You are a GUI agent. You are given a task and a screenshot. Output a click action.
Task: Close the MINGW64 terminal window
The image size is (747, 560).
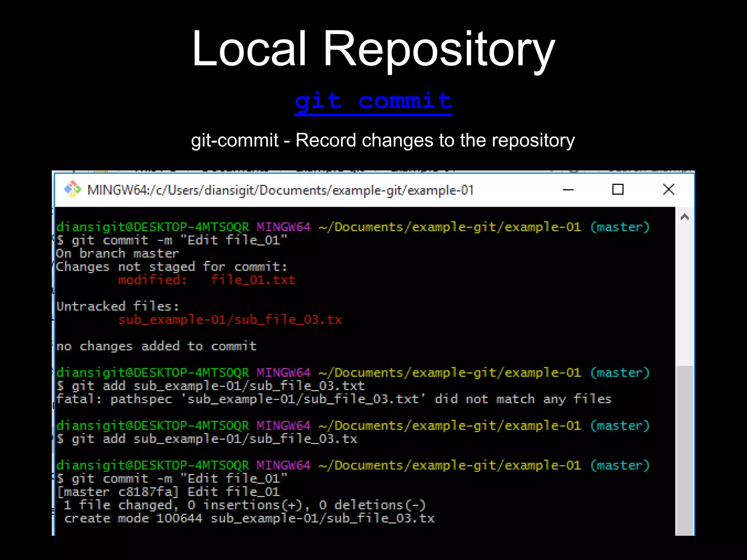[668, 190]
